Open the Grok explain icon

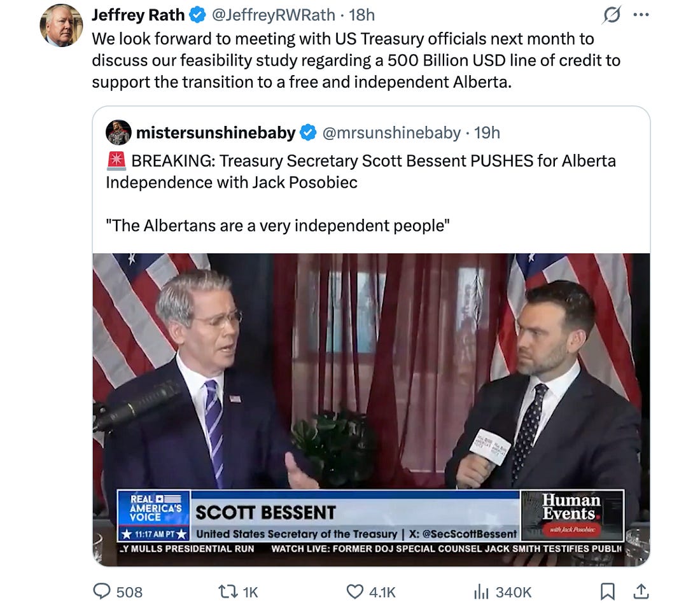pos(611,15)
